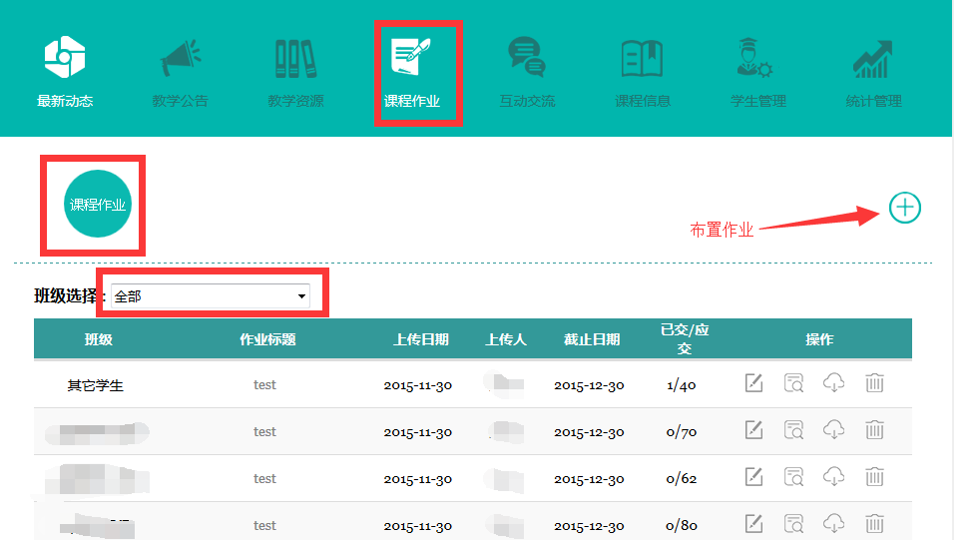This screenshot has height=540, width=980.
Task: Open 统计管理 chart icon
Action: pyautogui.click(x=873, y=59)
